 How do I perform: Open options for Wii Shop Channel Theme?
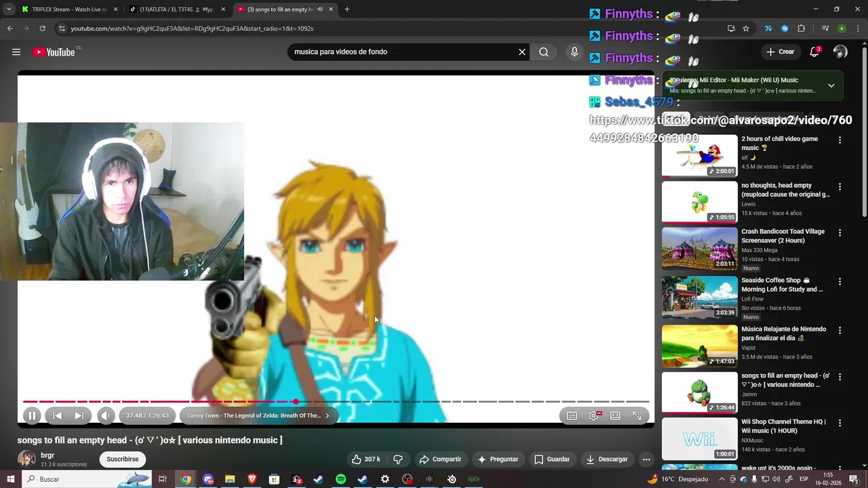point(840,423)
